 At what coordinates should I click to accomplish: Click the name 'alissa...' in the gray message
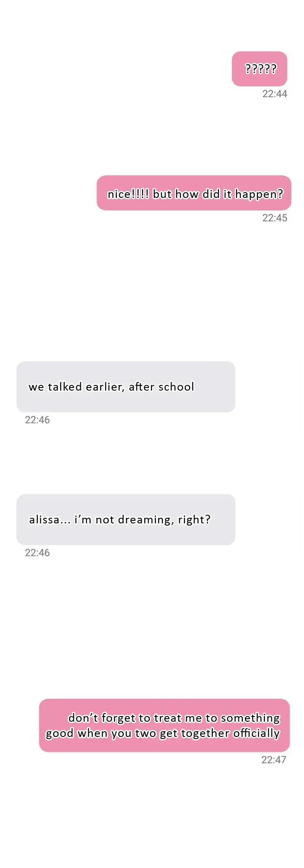coord(49,519)
